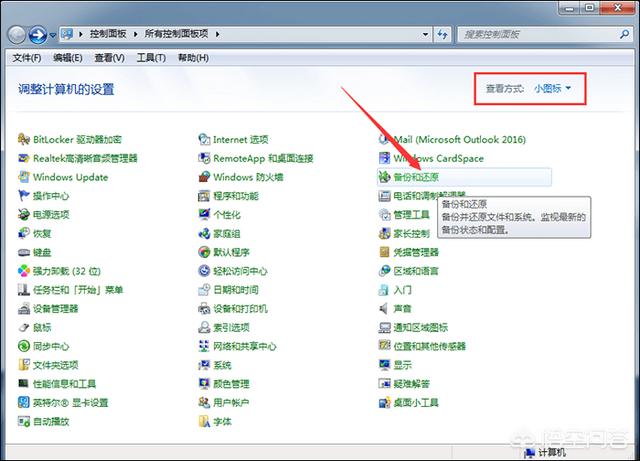Click the search magnifier button
This screenshot has width=640, height=461.
coord(624,34)
